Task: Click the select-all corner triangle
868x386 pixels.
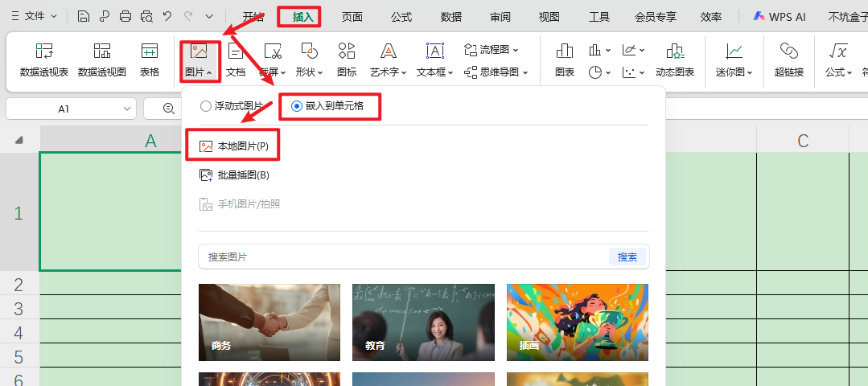Action: tap(19, 140)
